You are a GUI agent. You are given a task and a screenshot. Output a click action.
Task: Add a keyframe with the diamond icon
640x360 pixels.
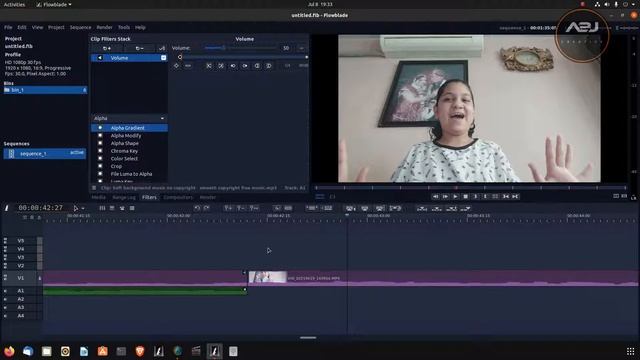pyautogui.click(x=176, y=66)
